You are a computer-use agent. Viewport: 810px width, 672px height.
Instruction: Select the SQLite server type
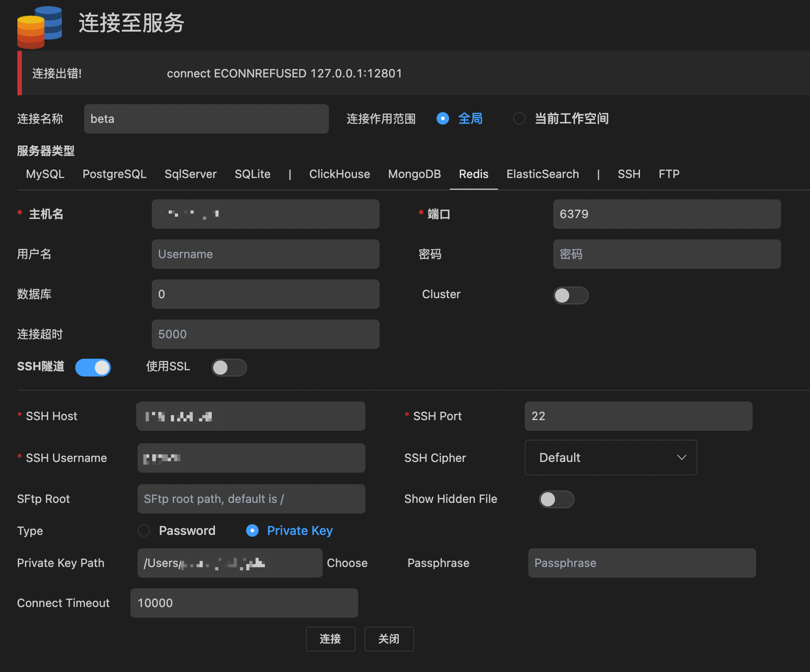coord(252,174)
